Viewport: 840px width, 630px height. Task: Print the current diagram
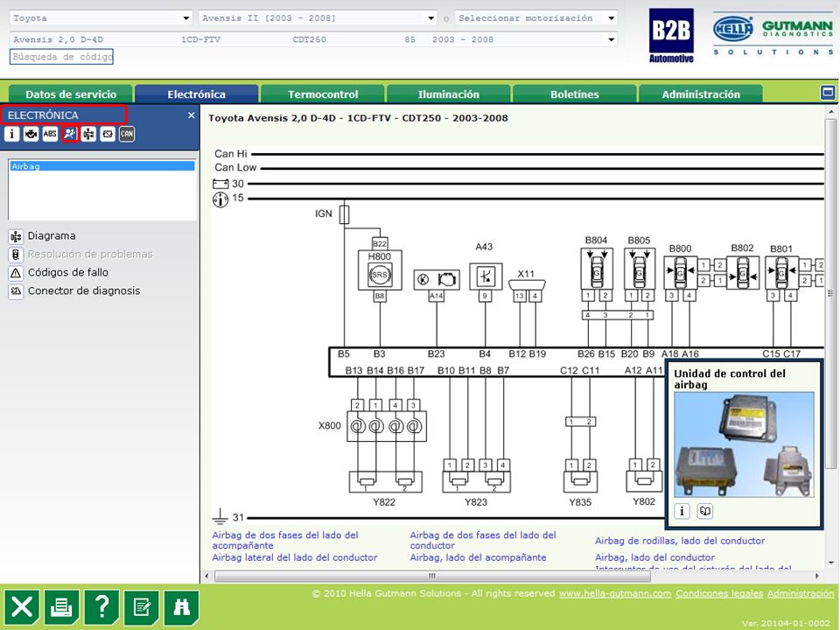tap(61, 607)
